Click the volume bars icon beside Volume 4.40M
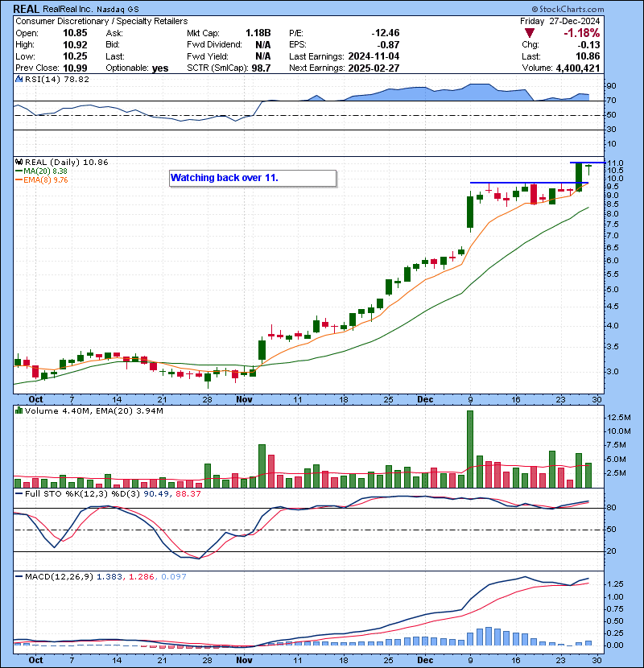This screenshot has height=668, width=644. pyautogui.click(x=19, y=410)
